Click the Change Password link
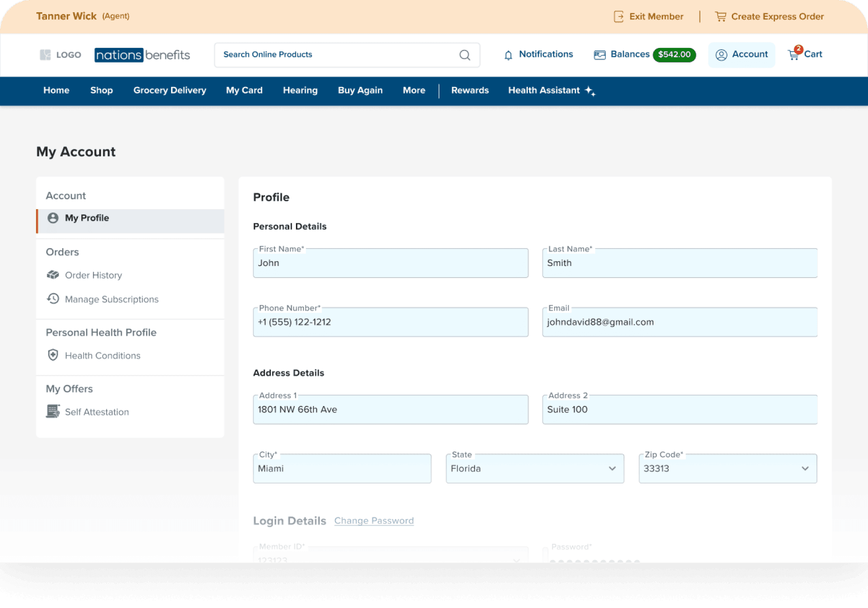The height and width of the screenshot is (608, 868). pyautogui.click(x=374, y=521)
